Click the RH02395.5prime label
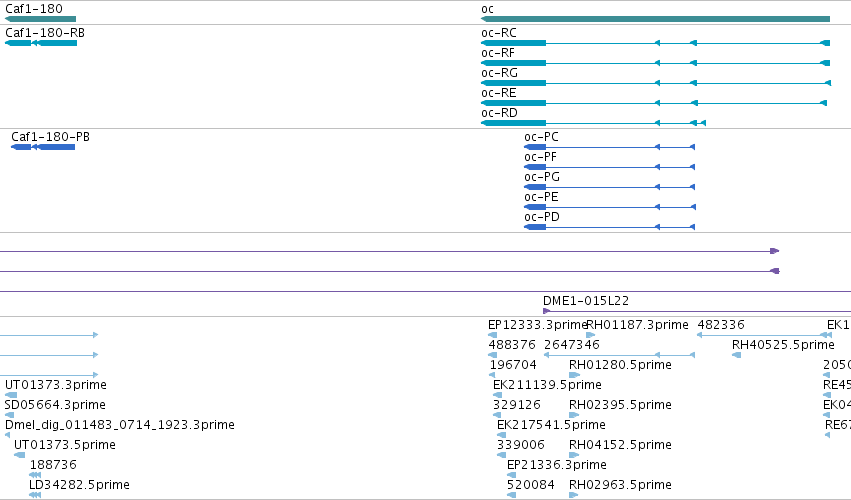The width and height of the screenshot is (851, 500). click(x=620, y=405)
